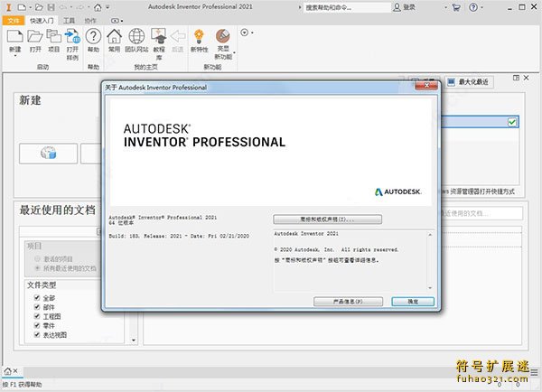542x392 pixels.
Task: Click panel layout icon next to home close
Action: click(x=516, y=78)
